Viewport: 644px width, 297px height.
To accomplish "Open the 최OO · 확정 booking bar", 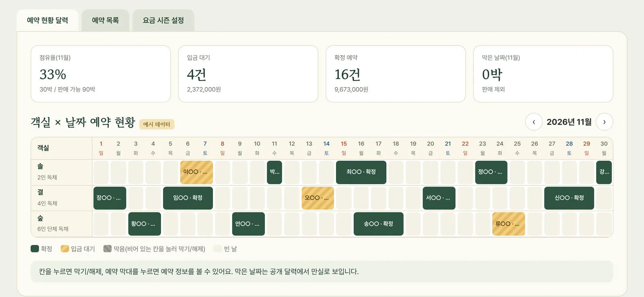I will click(361, 172).
